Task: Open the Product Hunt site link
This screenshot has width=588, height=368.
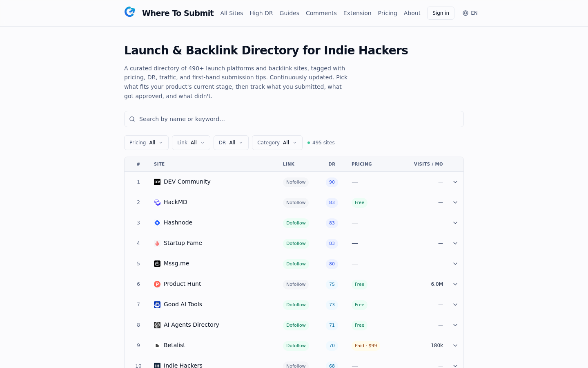Action: pos(182,284)
